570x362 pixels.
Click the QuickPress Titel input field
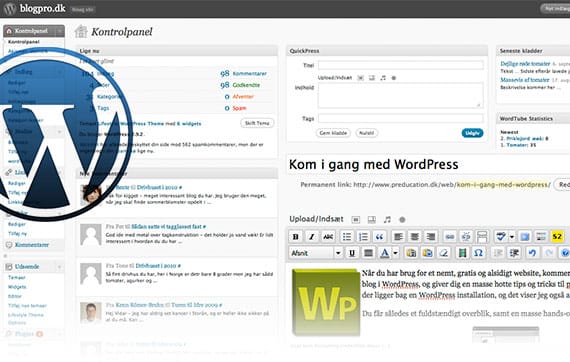[401, 65]
